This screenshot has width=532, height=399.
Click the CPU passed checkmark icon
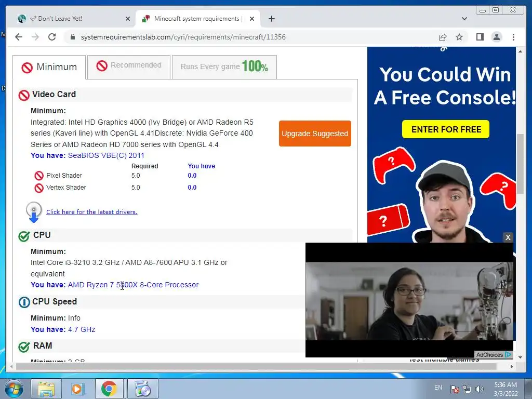[24, 236]
